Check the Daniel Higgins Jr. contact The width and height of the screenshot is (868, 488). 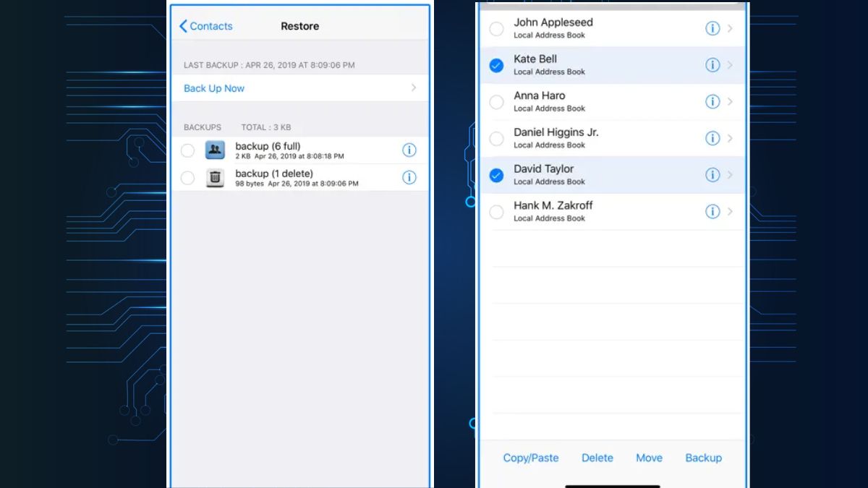point(496,139)
